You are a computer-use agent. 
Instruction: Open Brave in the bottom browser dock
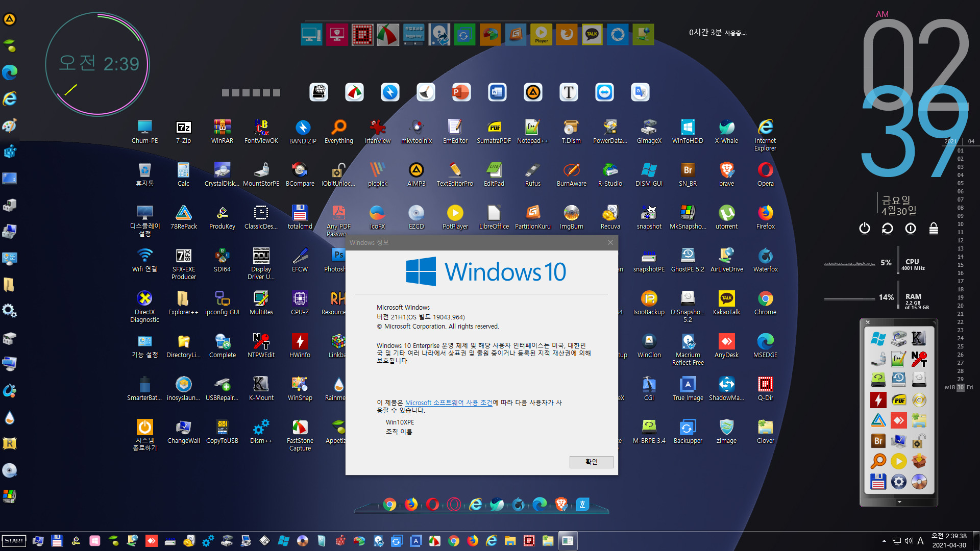coord(561,505)
